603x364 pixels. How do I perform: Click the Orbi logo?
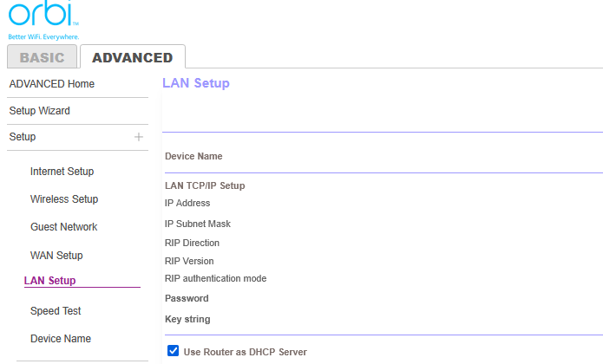(x=43, y=19)
